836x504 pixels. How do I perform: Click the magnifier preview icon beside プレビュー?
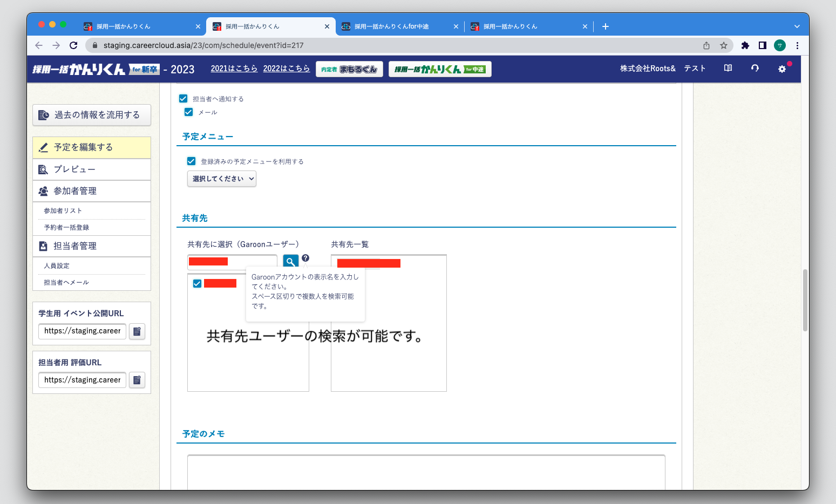point(44,169)
